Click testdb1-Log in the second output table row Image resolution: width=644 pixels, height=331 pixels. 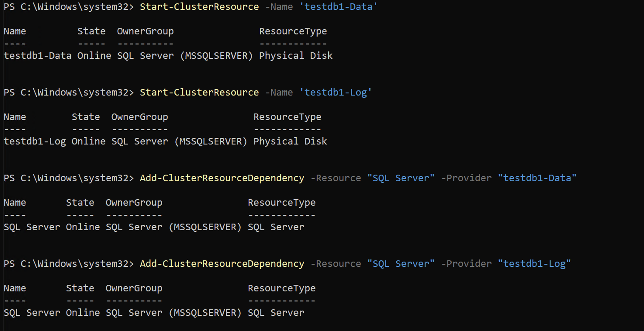(x=35, y=142)
